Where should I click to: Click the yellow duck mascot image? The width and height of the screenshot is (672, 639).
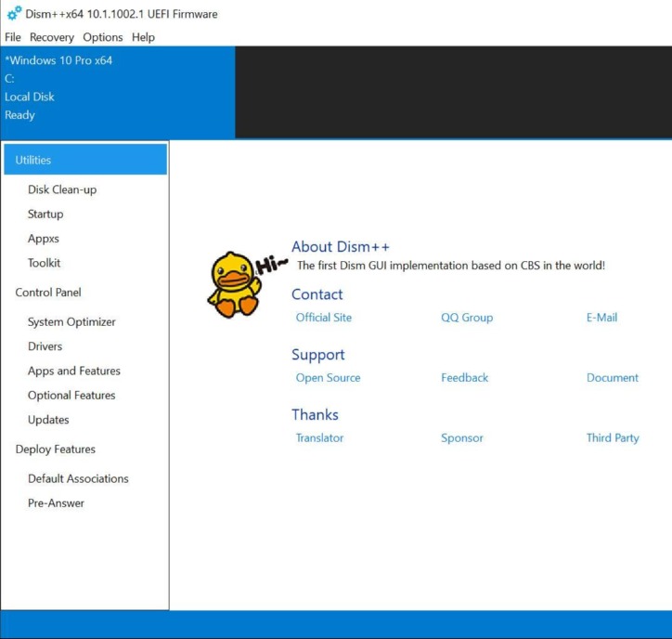tap(235, 284)
